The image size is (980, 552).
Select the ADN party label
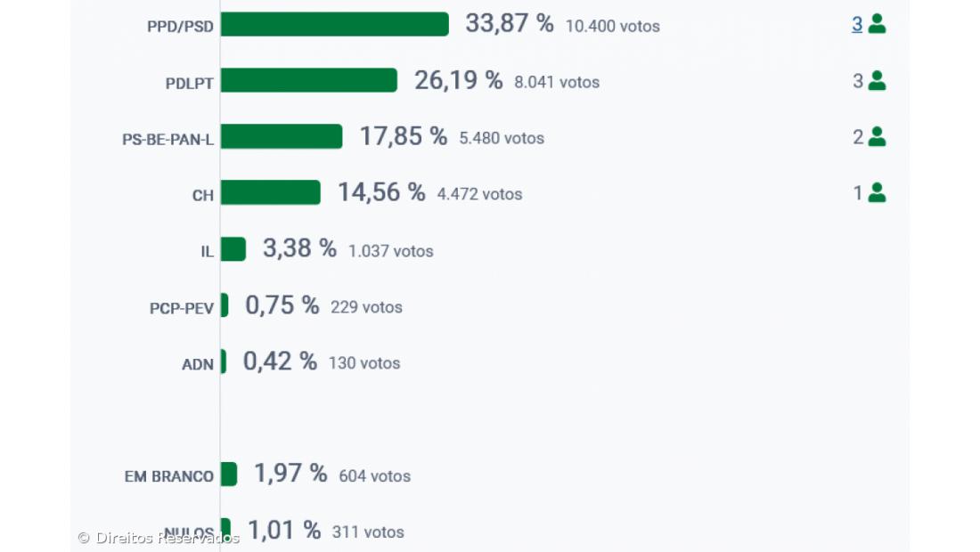click(198, 364)
